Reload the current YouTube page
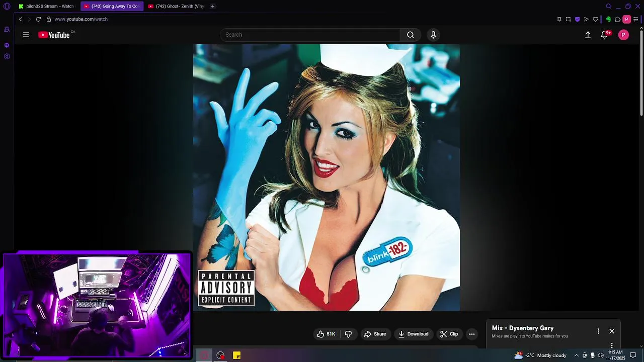644x362 pixels. tap(38, 19)
